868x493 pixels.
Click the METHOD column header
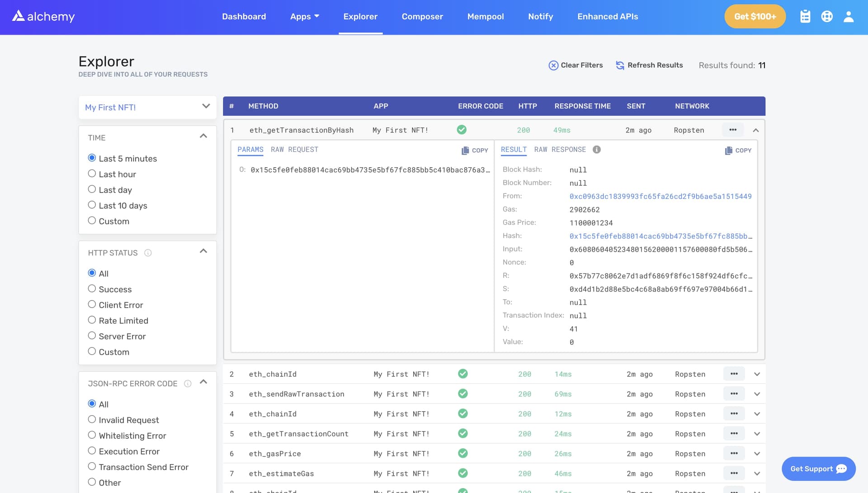coord(264,106)
